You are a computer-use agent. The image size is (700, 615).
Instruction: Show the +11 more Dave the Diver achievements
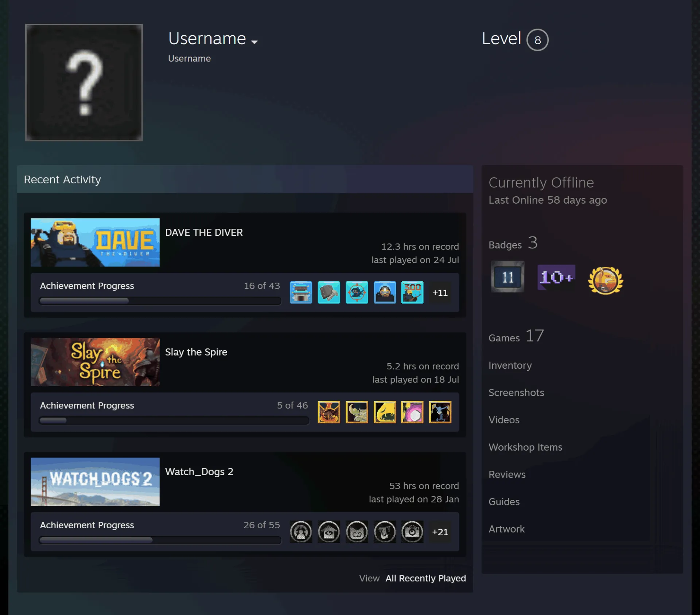(x=440, y=293)
